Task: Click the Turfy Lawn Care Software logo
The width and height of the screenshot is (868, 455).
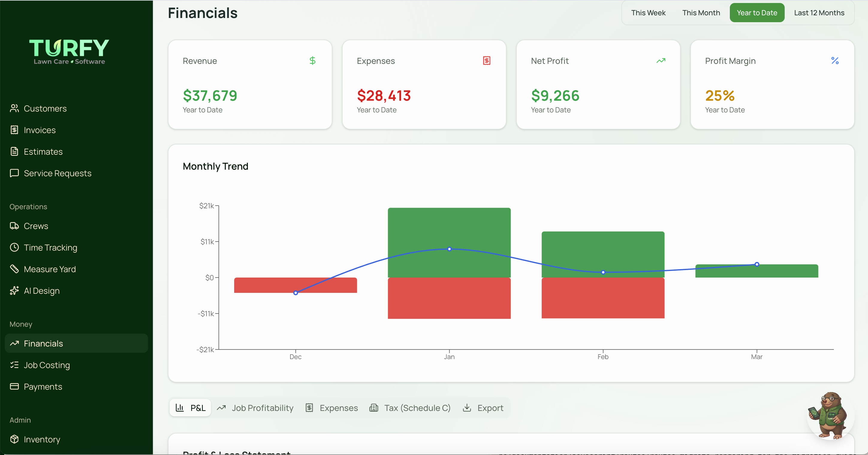Action: [69, 52]
